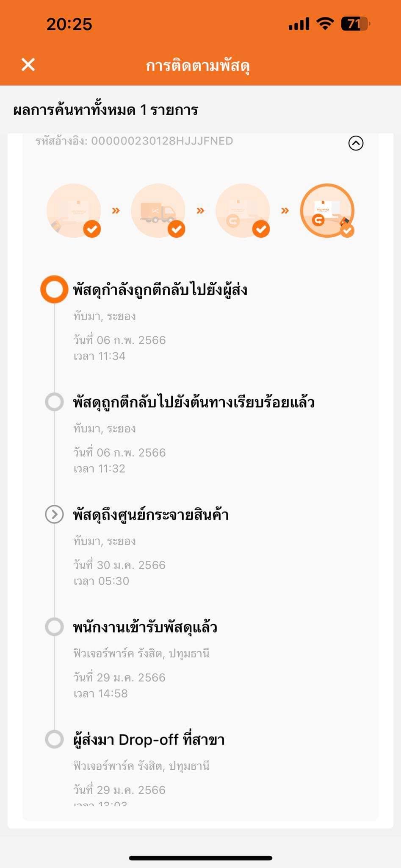This screenshot has width=401, height=868.
Task: Select the marker for พัสดุถูกตีกลับไปยังต้นทางเรียบร้อยแล้ว
Action: tap(54, 402)
